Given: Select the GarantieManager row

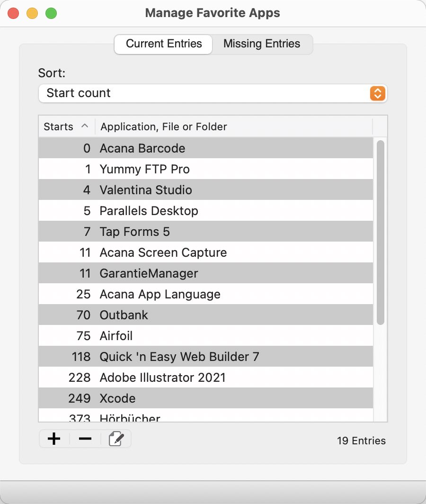Looking at the screenshot, I should pos(205,273).
